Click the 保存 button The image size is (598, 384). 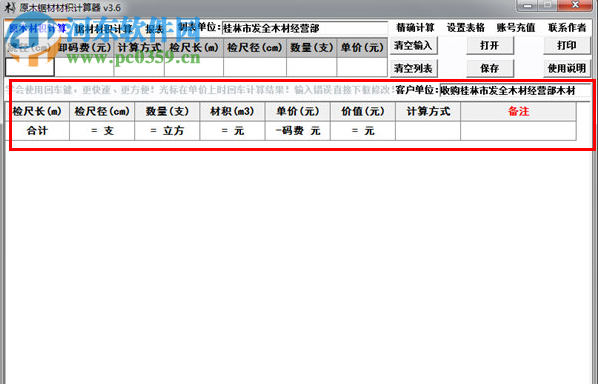point(490,68)
